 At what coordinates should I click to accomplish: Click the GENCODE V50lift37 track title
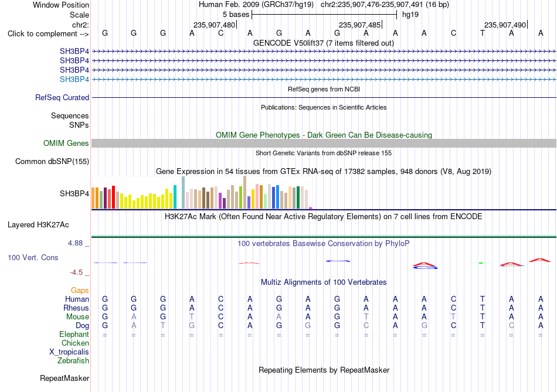click(x=324, y=43)
